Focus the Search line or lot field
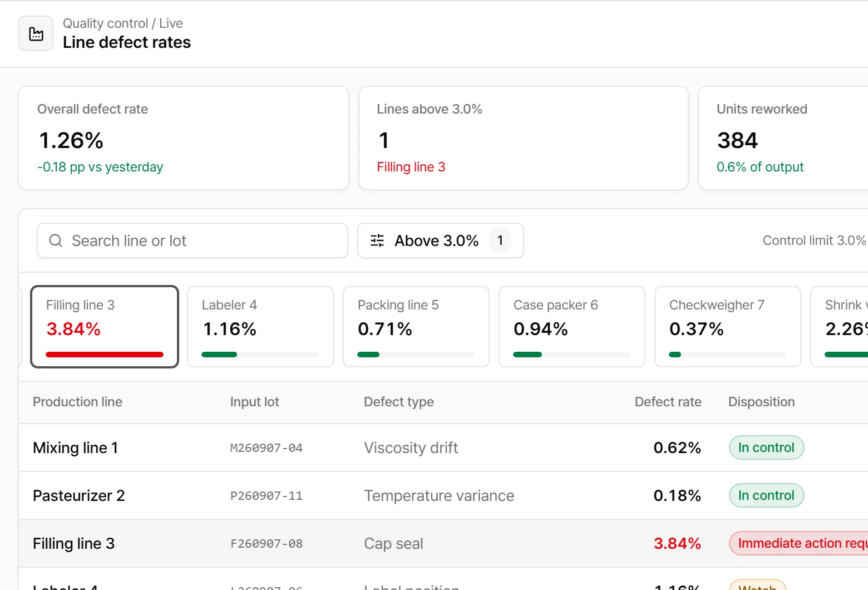Viewport: 868px width, 590px height. coord(193,240)
